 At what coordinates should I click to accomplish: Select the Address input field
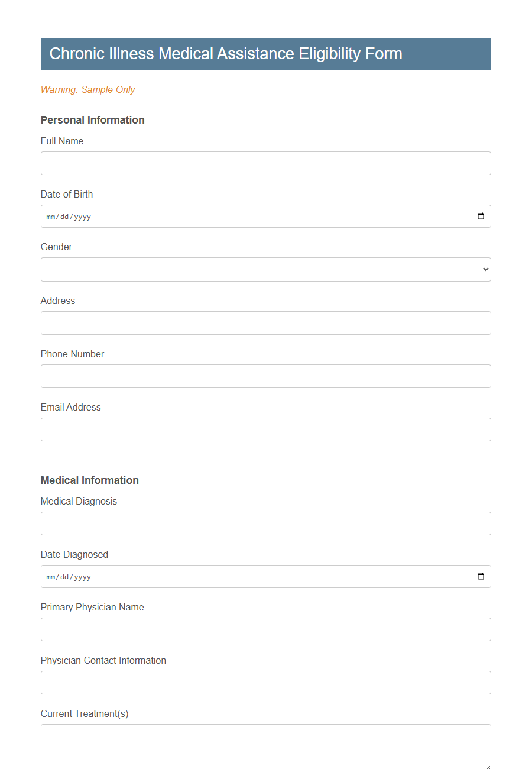pos(266,323)
